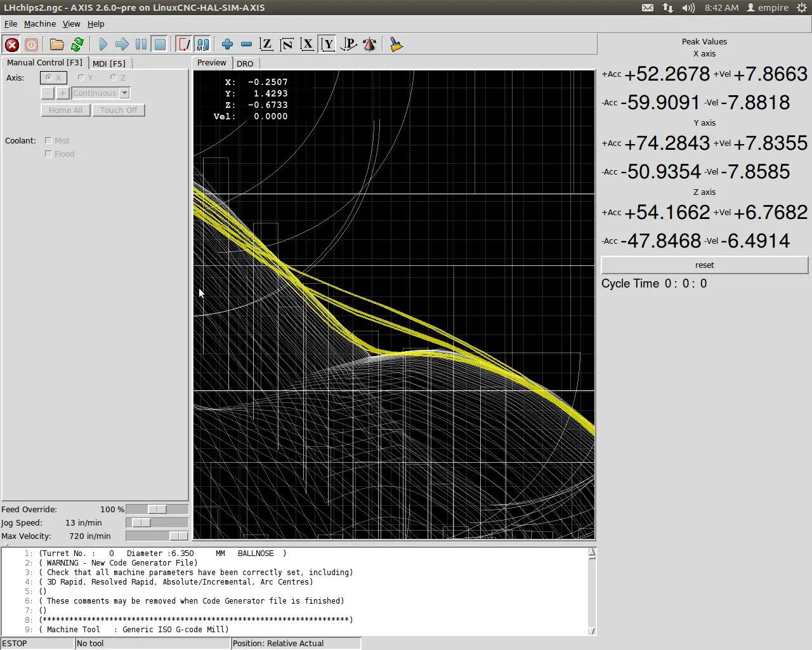Screen dimensions: 812x650
Task: Toggle skip lines with block delete
Action: 184,44
